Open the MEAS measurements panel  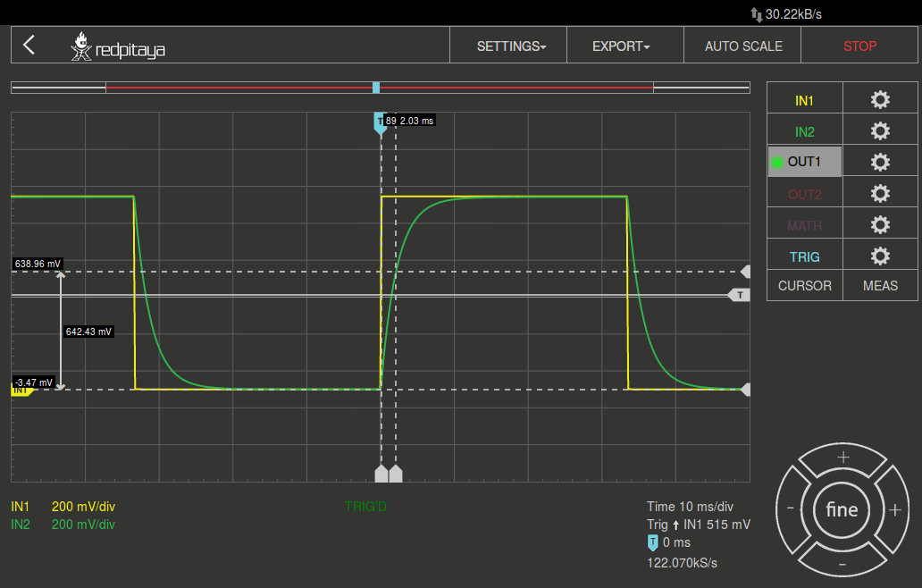(880, 286)
